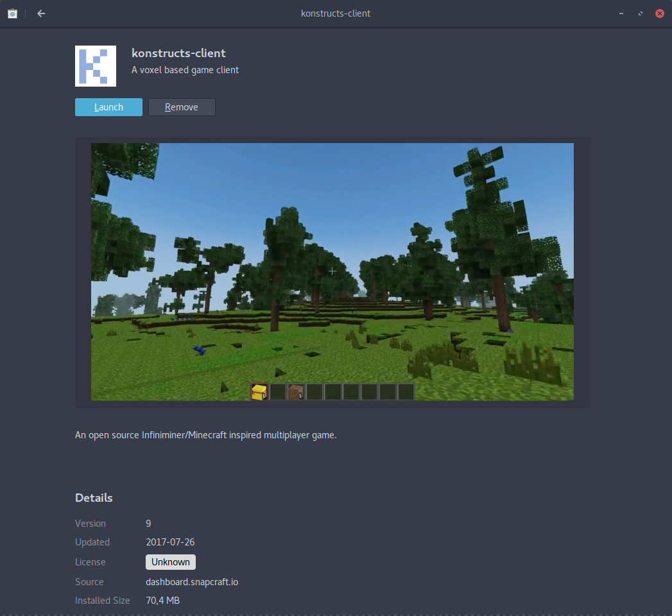The height and width of the screenshot is (616, 672).
Task: Click the installed size 70,4 MB
Action: (163, 601)
